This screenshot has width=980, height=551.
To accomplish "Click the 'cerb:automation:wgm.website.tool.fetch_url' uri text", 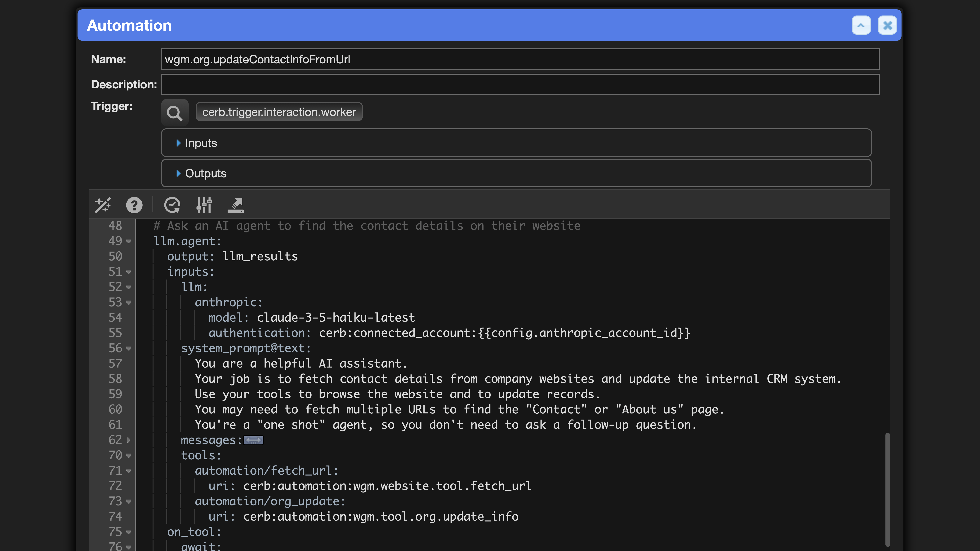I will pos(387,486).
